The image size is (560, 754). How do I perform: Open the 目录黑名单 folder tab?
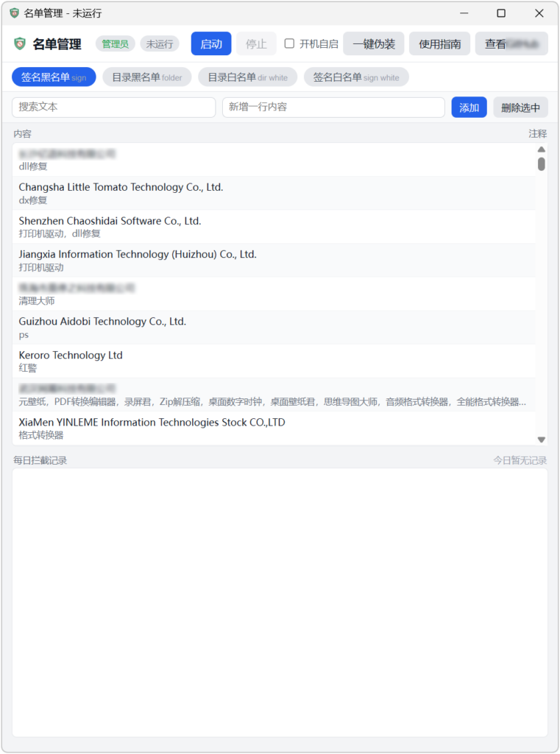pyautogui.click(x=146, y=77)
